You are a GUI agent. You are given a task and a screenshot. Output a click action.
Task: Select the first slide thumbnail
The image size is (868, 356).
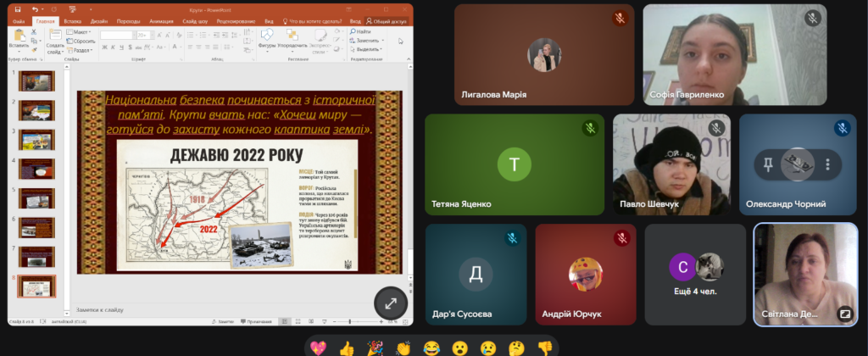(37, 81)
